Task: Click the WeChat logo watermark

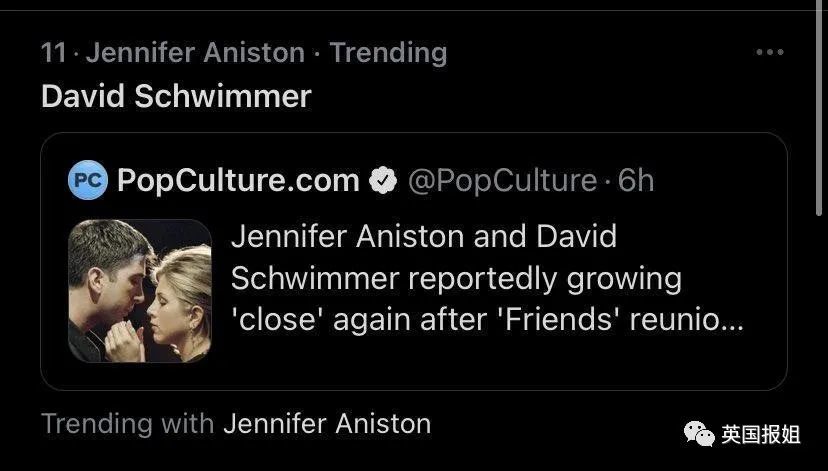Action: pyautogui.click(x=699, y=434)
